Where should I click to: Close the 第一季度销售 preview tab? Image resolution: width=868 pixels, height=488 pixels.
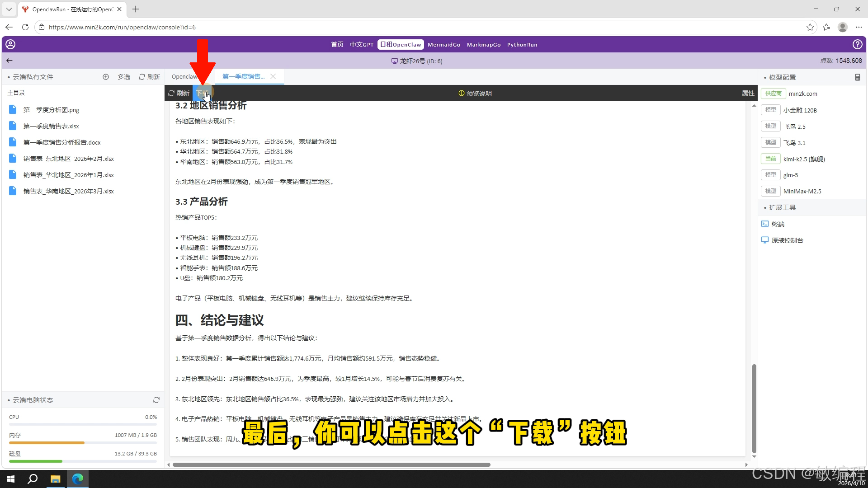pos(273,76)
